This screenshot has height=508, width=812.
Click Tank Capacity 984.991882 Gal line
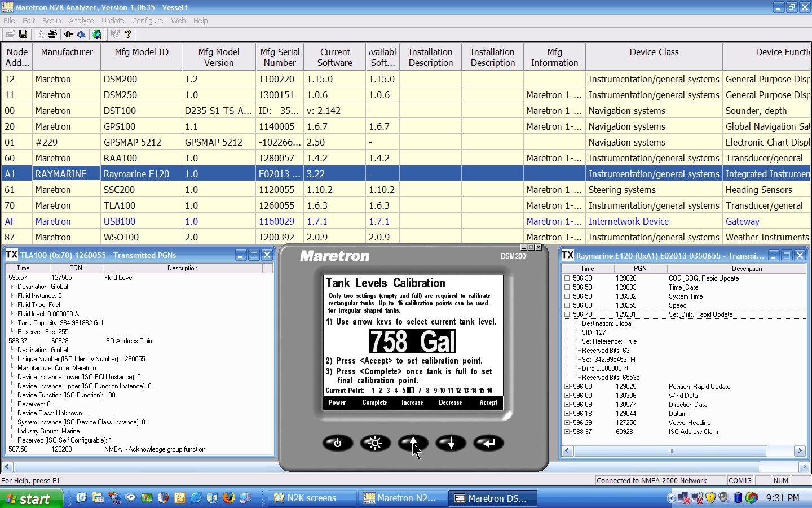[60, 323]
